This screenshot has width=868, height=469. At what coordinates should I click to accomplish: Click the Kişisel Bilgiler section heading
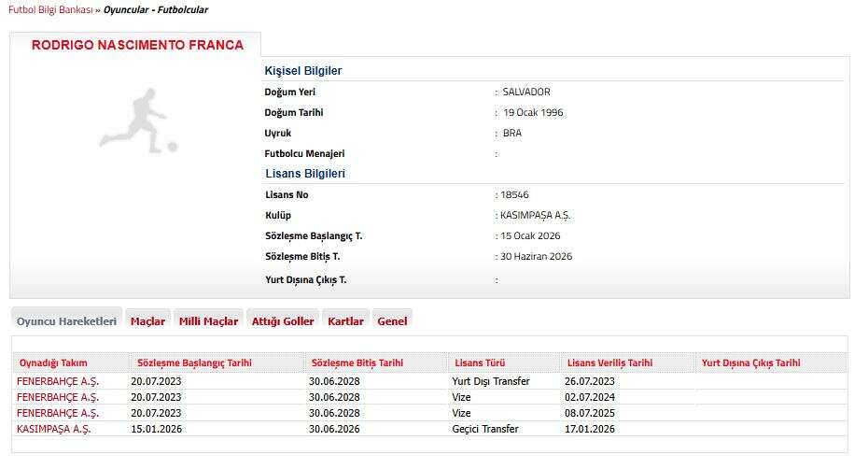coord(302,71)
